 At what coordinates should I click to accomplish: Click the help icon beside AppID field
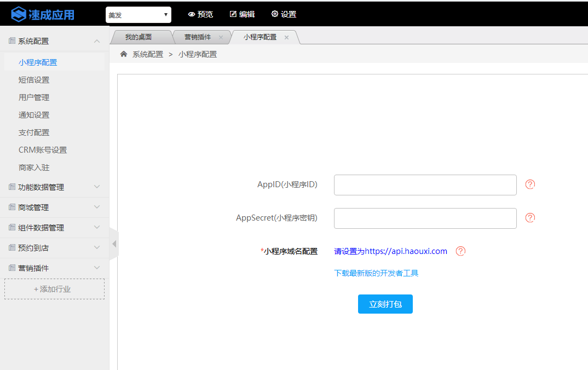[x=530, y=184]
